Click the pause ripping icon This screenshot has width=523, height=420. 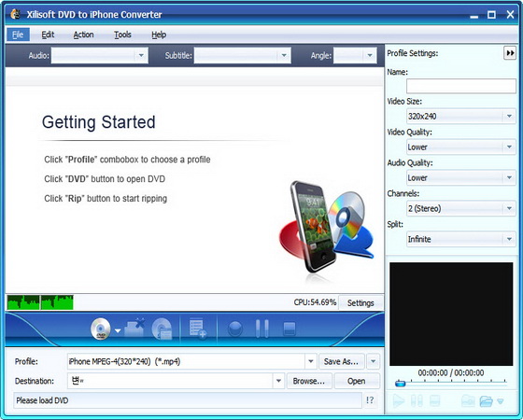tap(261, 329)
